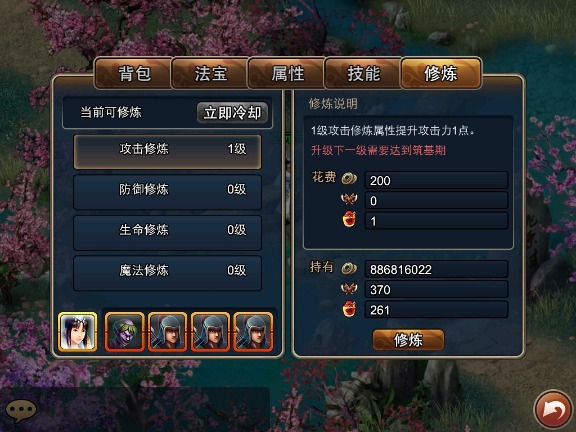This screenshot has height=432, width=576.
Task: Click the 立即冷却 button
Action: pos(232,112)
